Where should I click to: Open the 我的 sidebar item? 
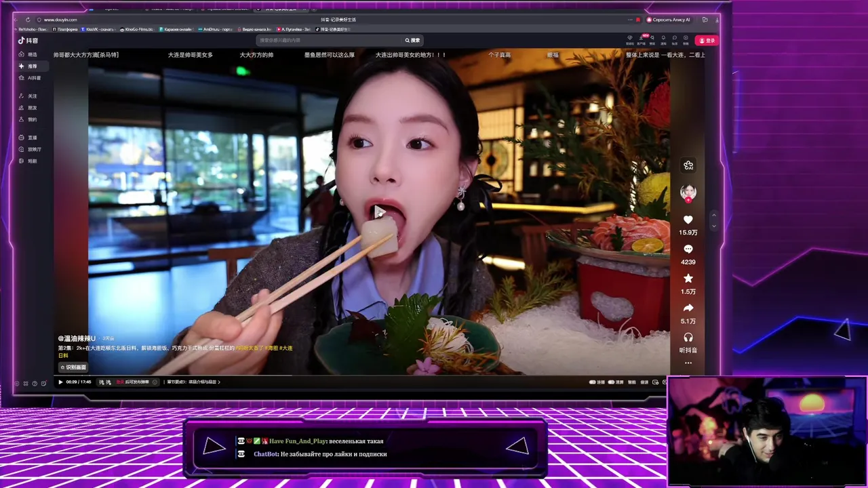click(x=28, y=119)
